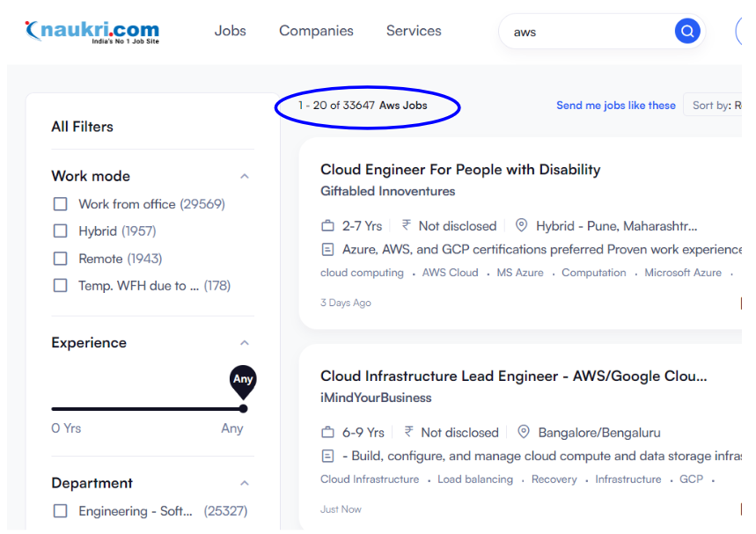756x534 pixels.
Task: Click the GCP skill tag
Action: [x=691, y=479]
